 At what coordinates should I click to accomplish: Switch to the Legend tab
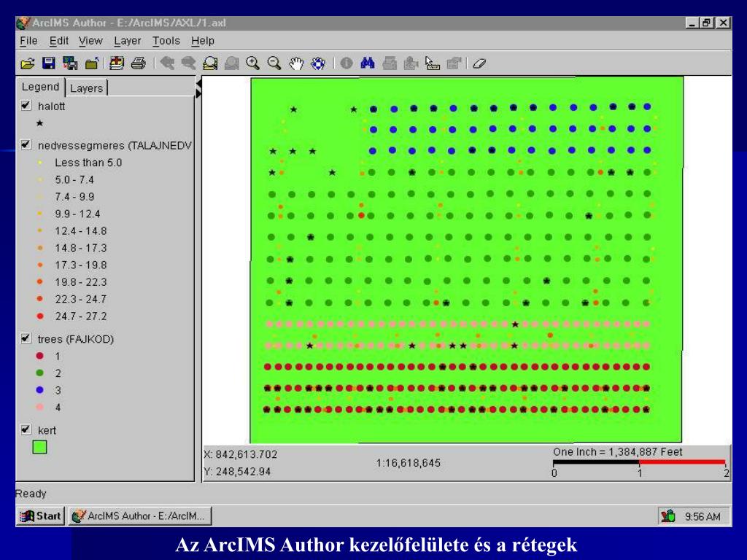point(41,87)
